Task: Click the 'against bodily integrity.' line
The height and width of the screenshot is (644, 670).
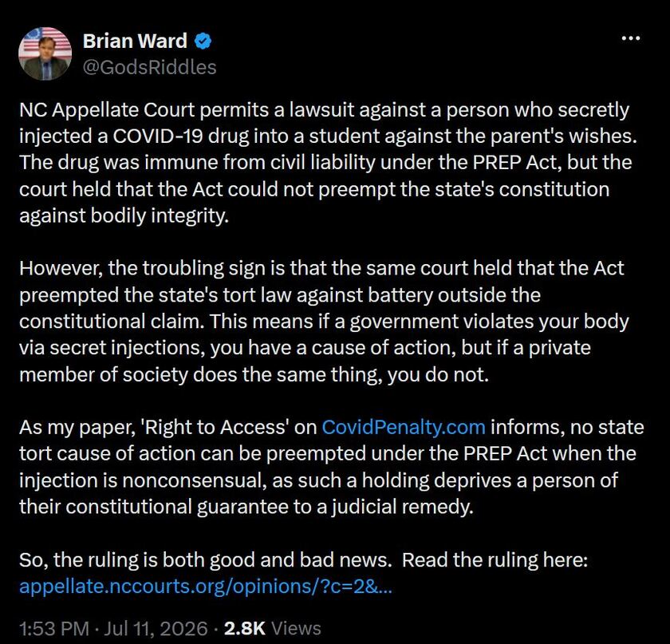Action: 124,215
